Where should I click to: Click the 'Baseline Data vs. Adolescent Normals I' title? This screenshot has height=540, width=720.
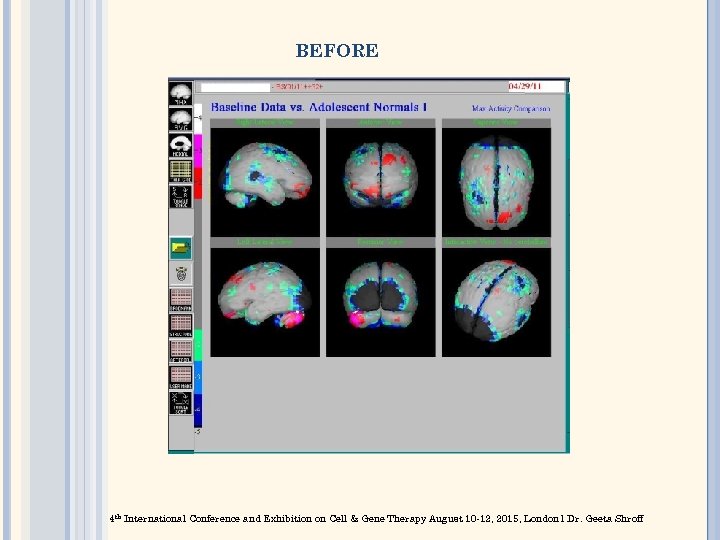click(319, 107)
